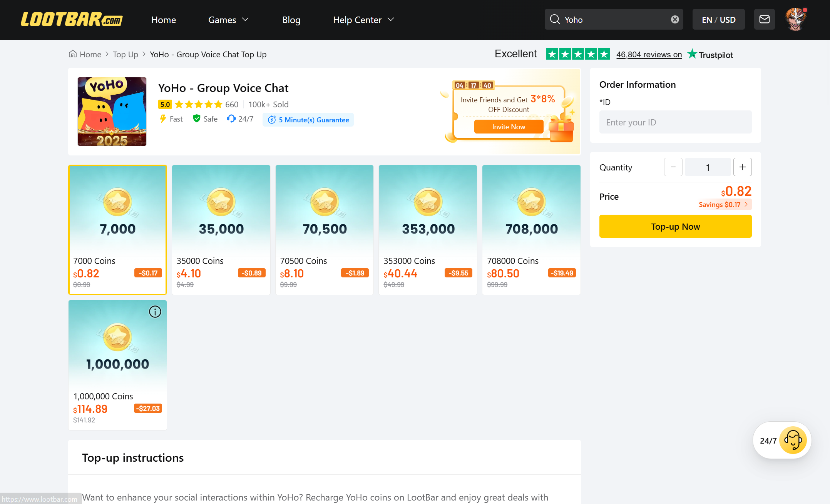This screenshot has width=830, height=504.
Task: Open the 46,804 reviews link
Action: pos(649,54)
